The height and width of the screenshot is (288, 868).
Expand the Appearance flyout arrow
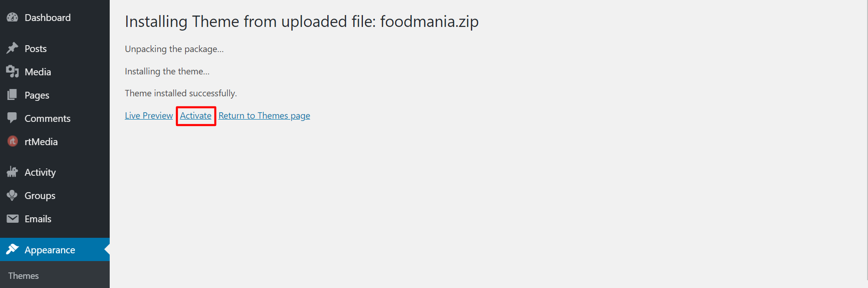click(107, 250)
